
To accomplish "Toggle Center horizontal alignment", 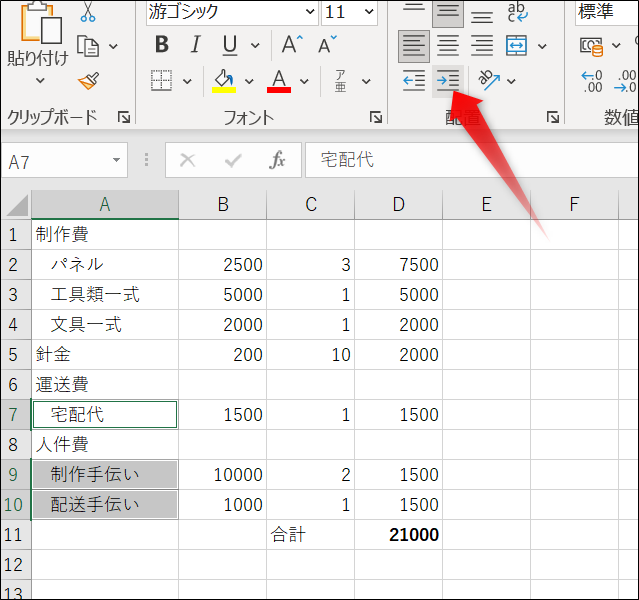I will pyautogui.click(x=448, y=46).
